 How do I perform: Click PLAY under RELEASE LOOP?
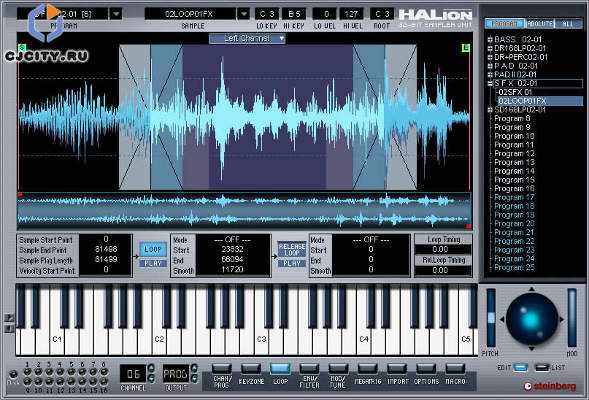coord(292,263)
